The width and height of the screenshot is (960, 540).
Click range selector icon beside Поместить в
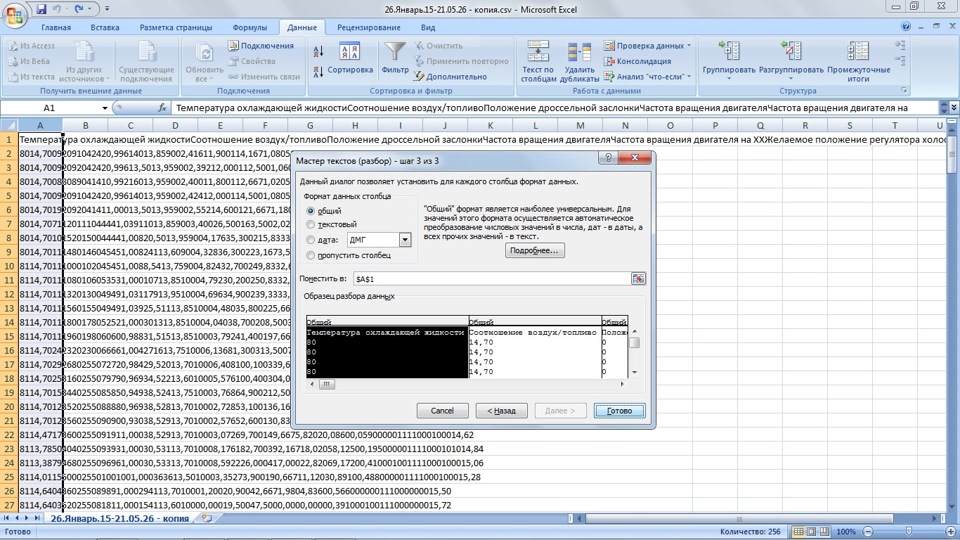(x=638, y=279)
